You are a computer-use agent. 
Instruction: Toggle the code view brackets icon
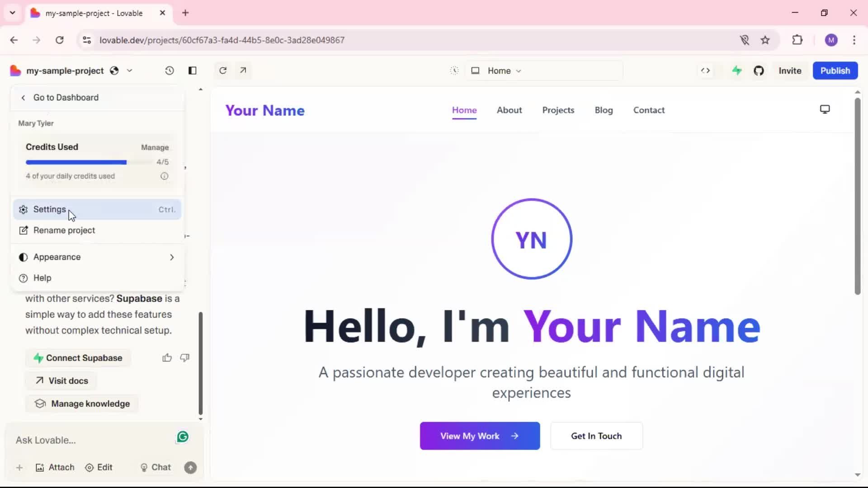705,70
